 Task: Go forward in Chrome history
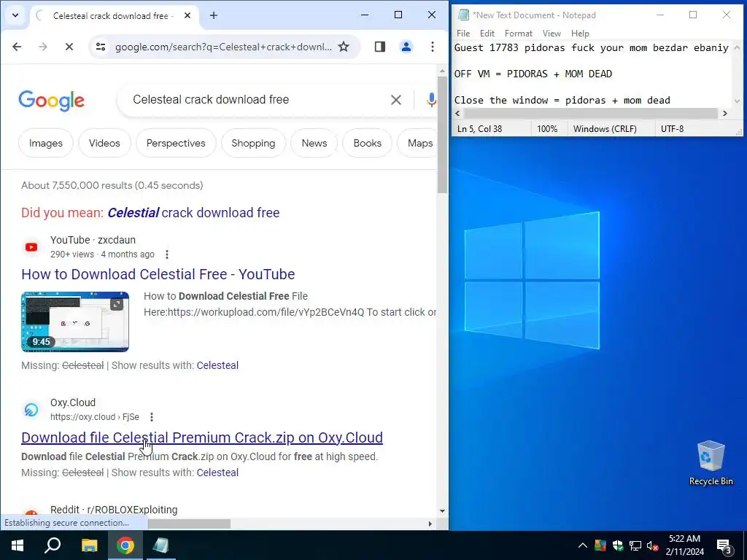point(43,47)
